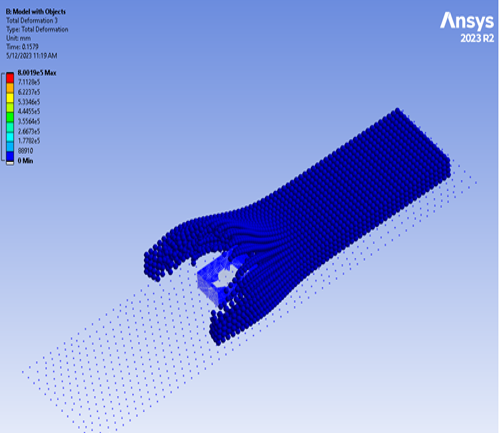499x433 pixels.
Task: Select the red color band in legend
Action: [x=10, y=78]
